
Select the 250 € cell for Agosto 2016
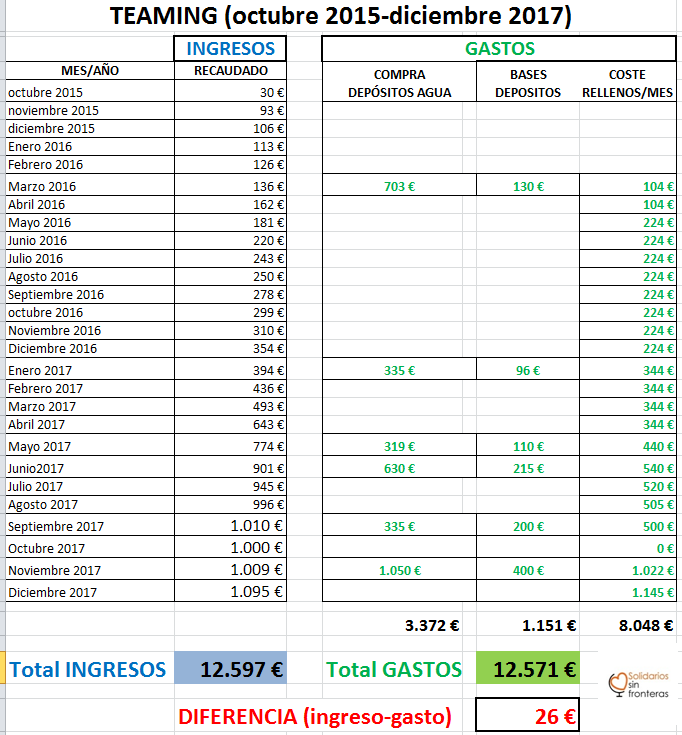click(x=230, y=277)
